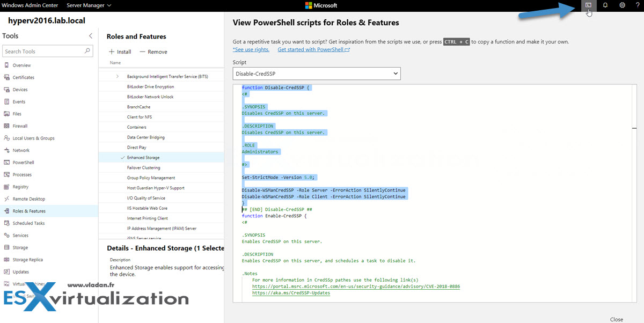Screen dimensions: 644x323
Task: Close the PowerShell scripts panel
Action: 617,319
